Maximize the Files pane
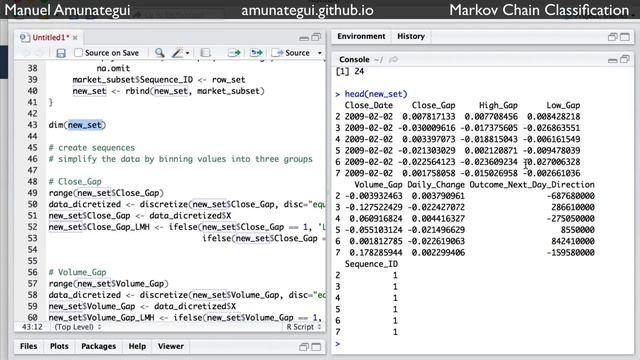Viewport: 640px width, 360px height. coord(316,347)
